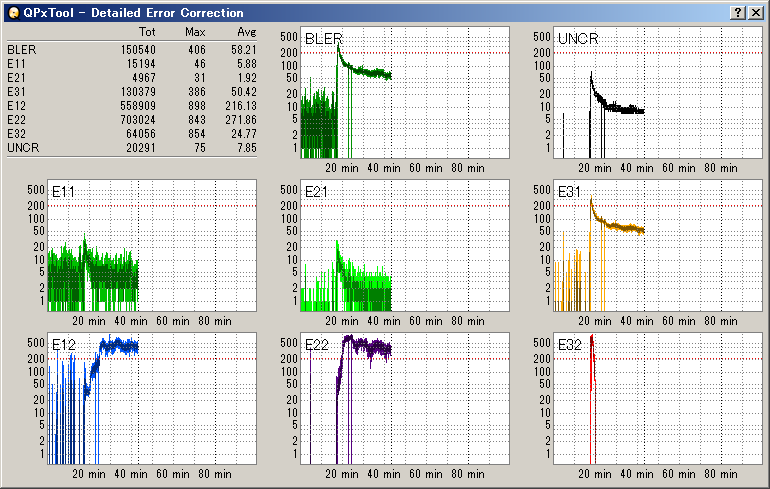Click the Avg column header

(246, 33)
